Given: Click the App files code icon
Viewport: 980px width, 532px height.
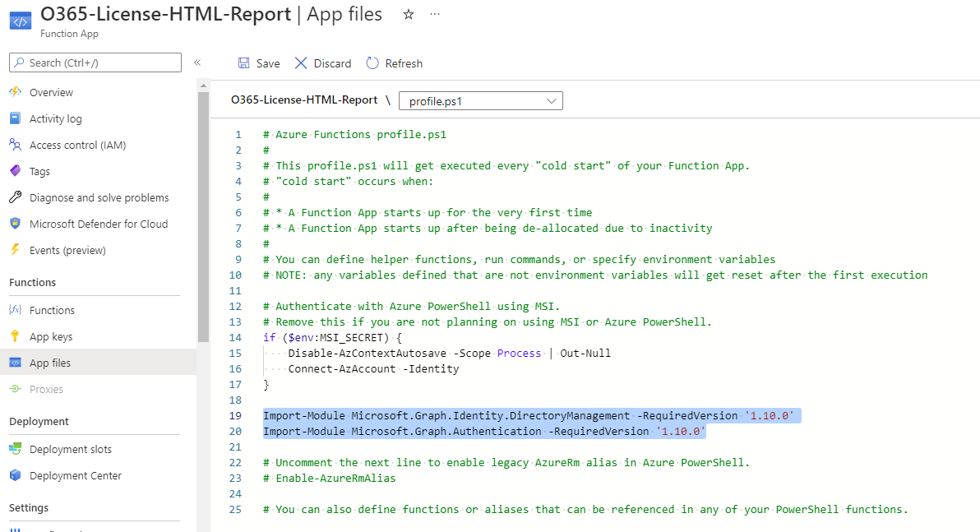Looking at the screenshot, I should pos(16,363).
